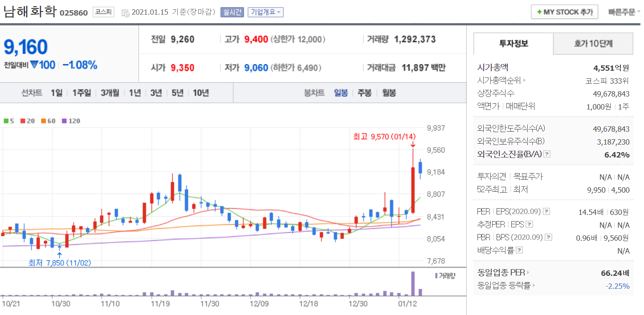644x315 pixels.
Task: Click the arrow beside 동일업종 PER
Action: [x=528, y=273]
